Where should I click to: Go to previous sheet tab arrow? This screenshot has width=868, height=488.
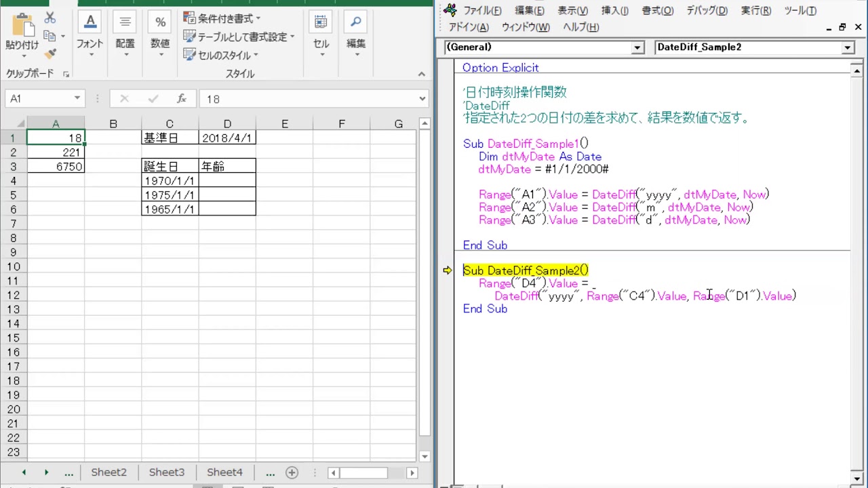(24, 472)
